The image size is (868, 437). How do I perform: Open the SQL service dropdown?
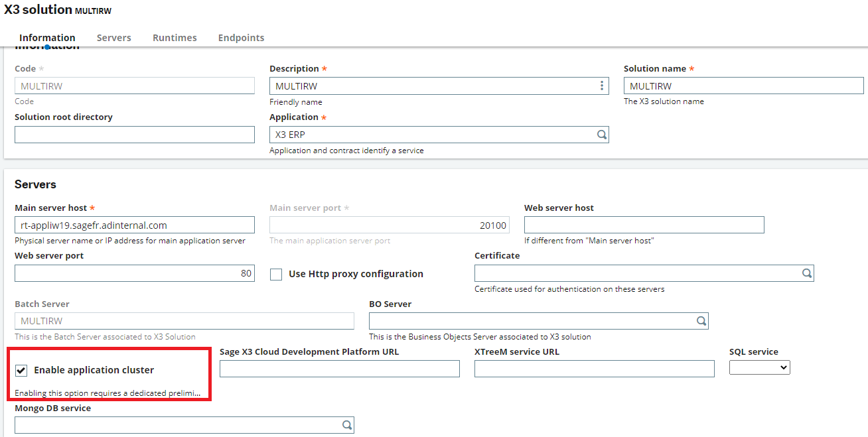click(759, 367)
